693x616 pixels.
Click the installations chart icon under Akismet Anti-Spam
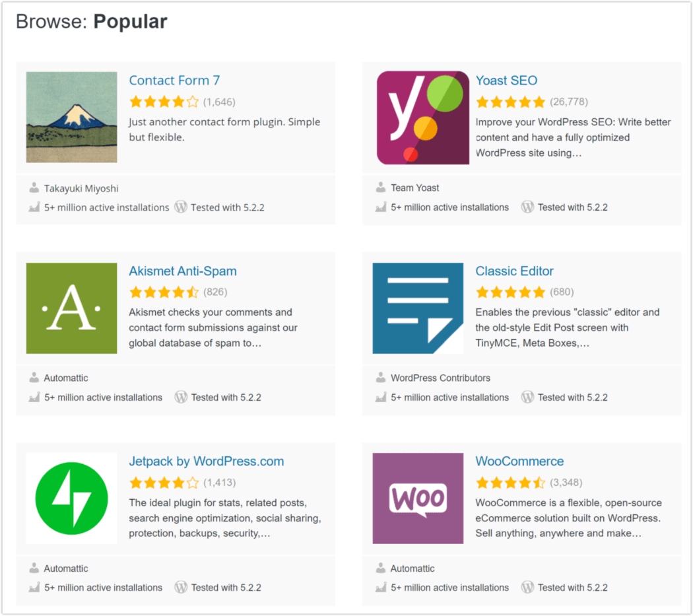[x=34, y=397]
